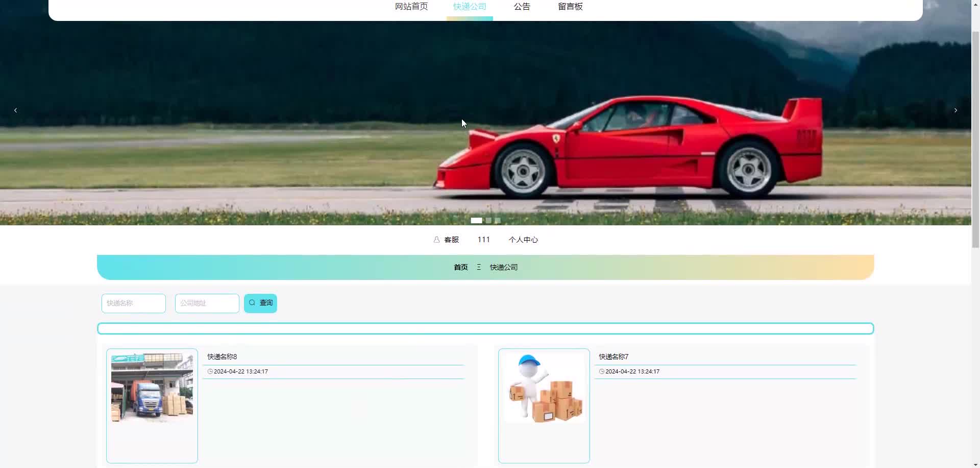Viewport: 980px width, 468px height.
Task: Open the 留言板 nav tab
Action: (570, 7)
